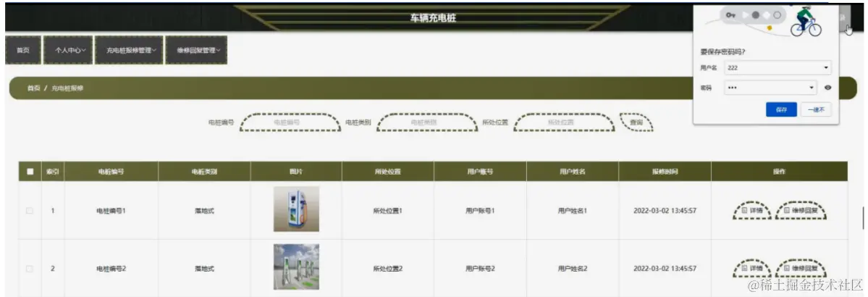The height and width of the screenshot is (297, 868).
Task: Expand the 充电桩报修管理 navigation menu
Action: [129, 50]
